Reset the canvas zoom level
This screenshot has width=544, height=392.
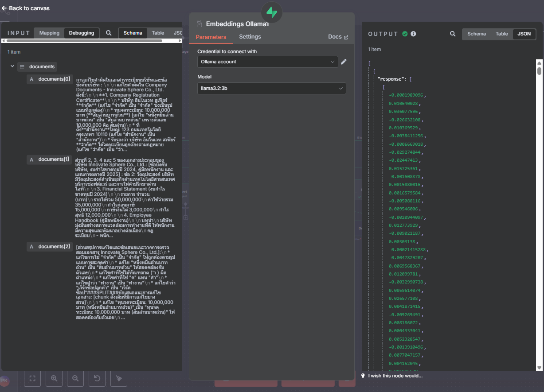pos(97,378)
